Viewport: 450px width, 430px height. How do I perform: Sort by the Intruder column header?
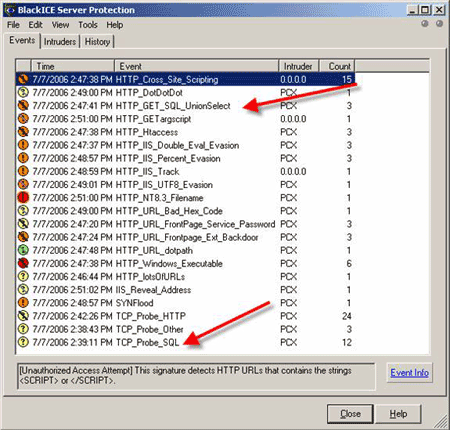(299, 66)
